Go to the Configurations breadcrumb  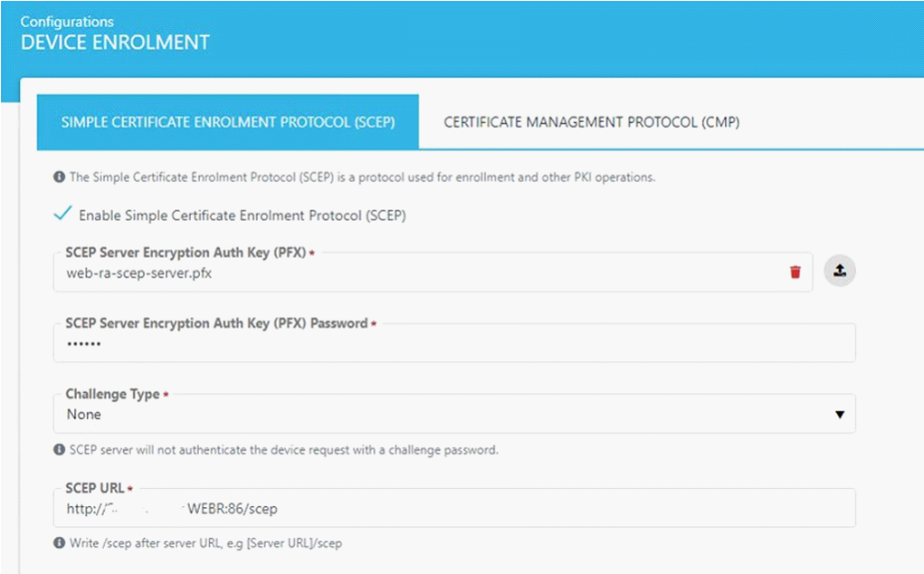coord(68,21)
